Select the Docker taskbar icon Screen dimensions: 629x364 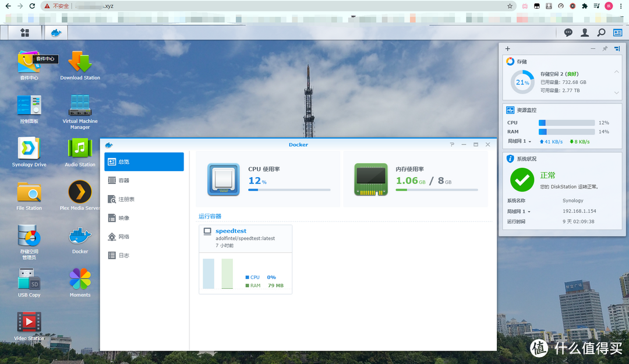click(56, 33)
